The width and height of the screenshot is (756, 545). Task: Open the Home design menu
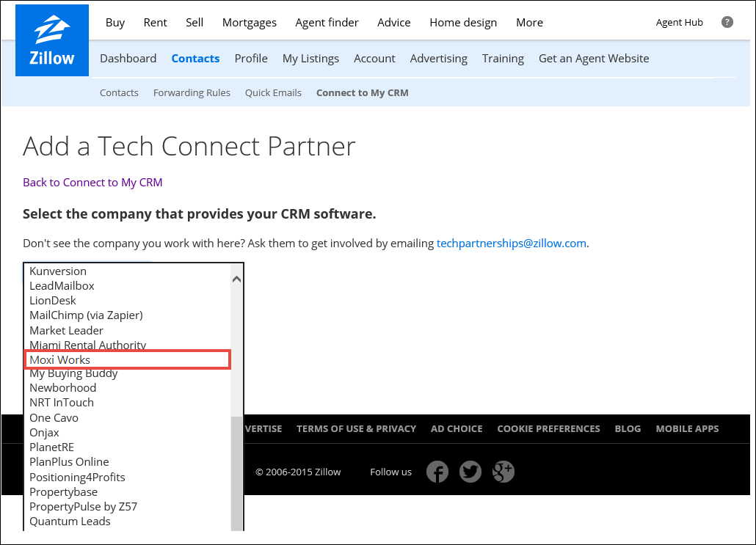tap(463, 23)
